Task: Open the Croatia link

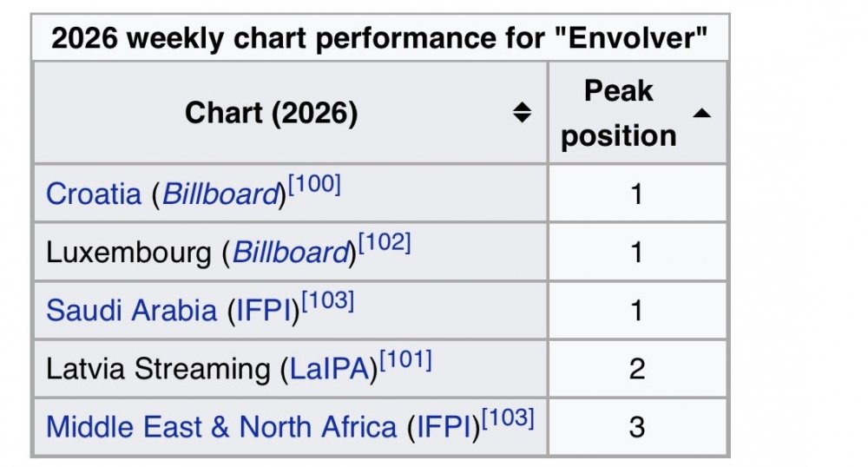Action: pos(93,194)
